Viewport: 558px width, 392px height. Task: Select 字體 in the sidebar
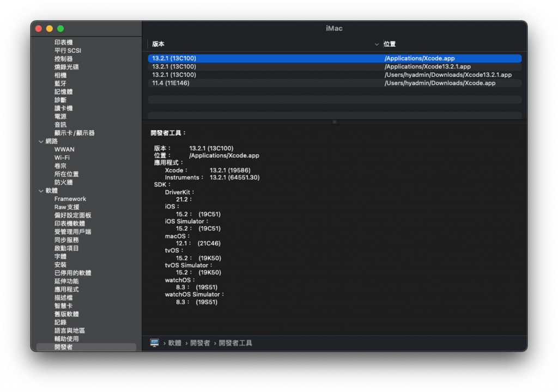60,256
